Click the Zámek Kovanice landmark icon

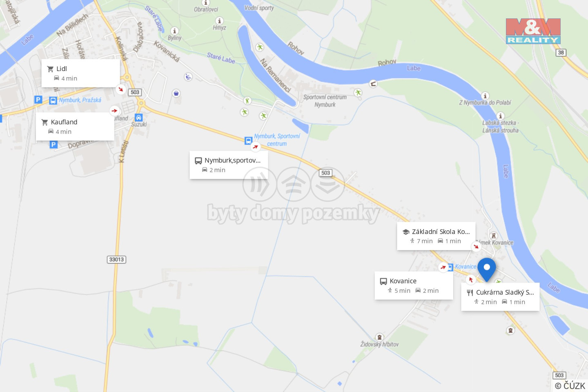494,236
